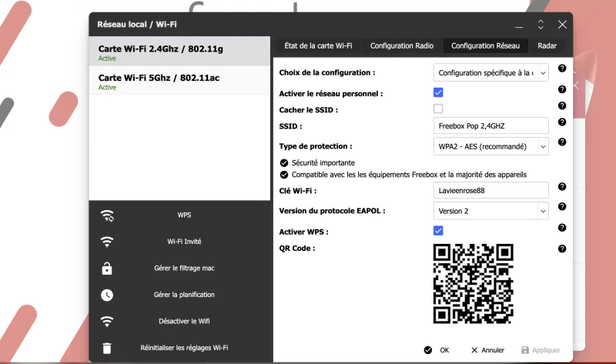
Task: Open Version du protocole EAPOL dropdown
Action: pos(490,211)
